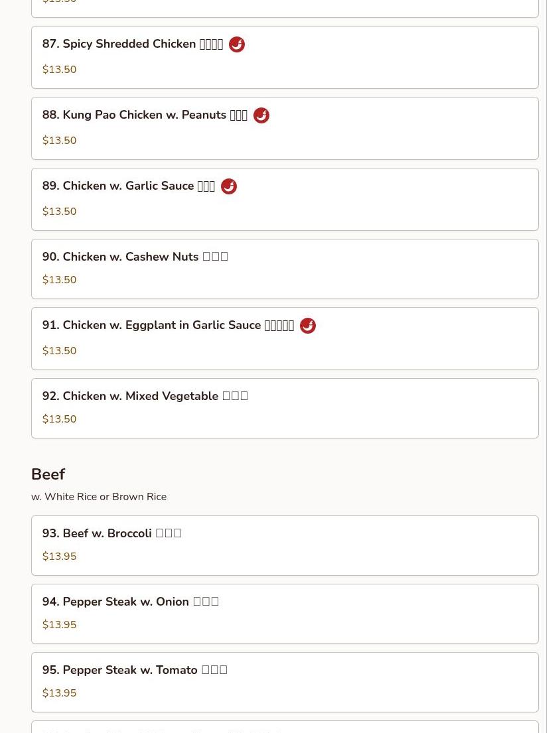Screen dimensions: 560x733
Task: Click chili pepper icon on Chicken w. Garlic Sauce
Action: [229, 186]
